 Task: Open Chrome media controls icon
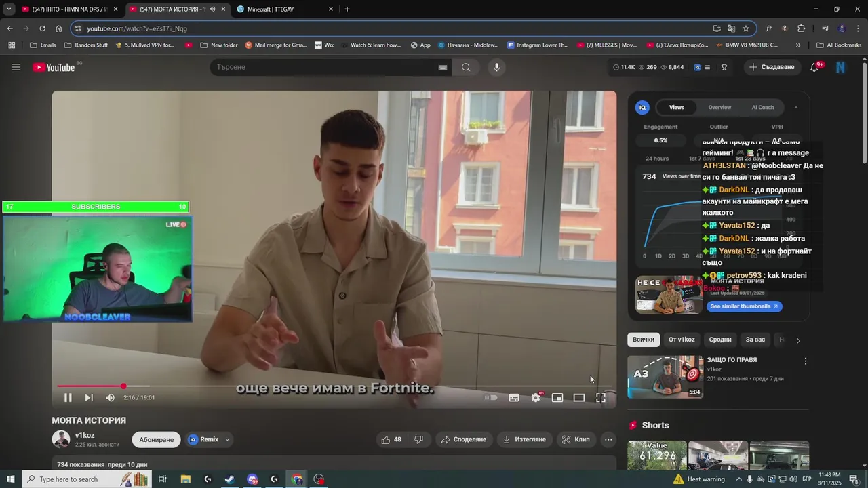pyautogui.click(x=825, y=28)
